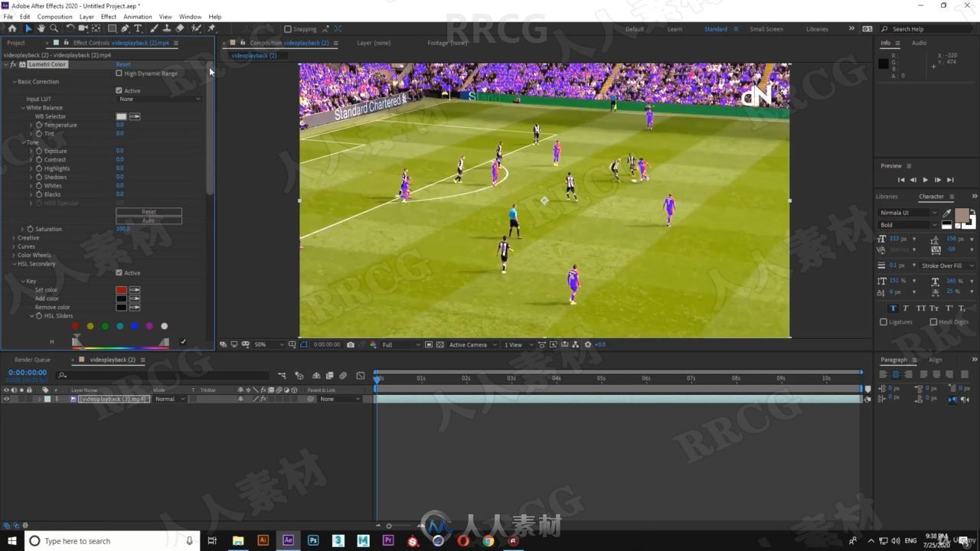Open Premiere Pro from the taskbar
980x551 pixels.
[388, 540]
